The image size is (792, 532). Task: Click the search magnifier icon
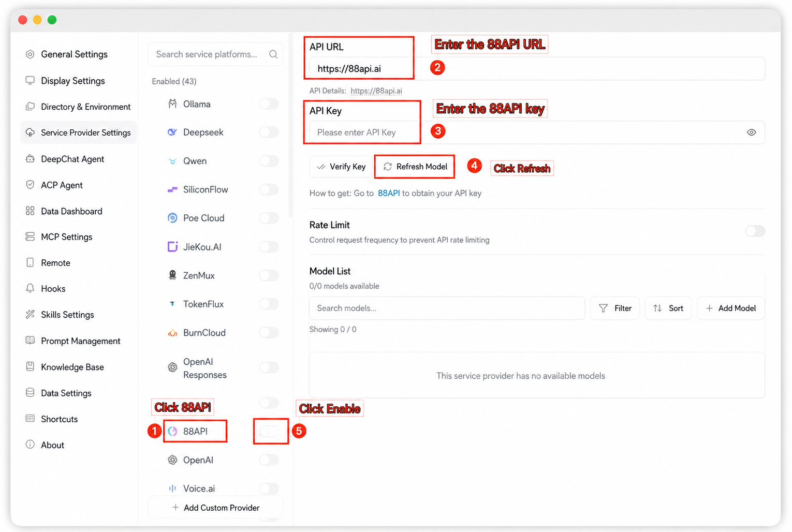point(273,54)
